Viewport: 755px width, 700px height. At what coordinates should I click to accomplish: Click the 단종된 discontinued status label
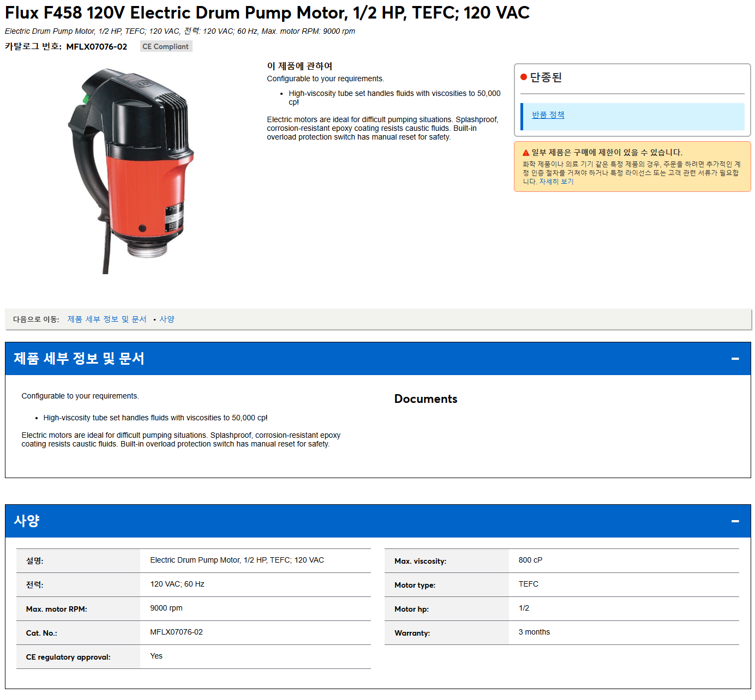(546, 77)
